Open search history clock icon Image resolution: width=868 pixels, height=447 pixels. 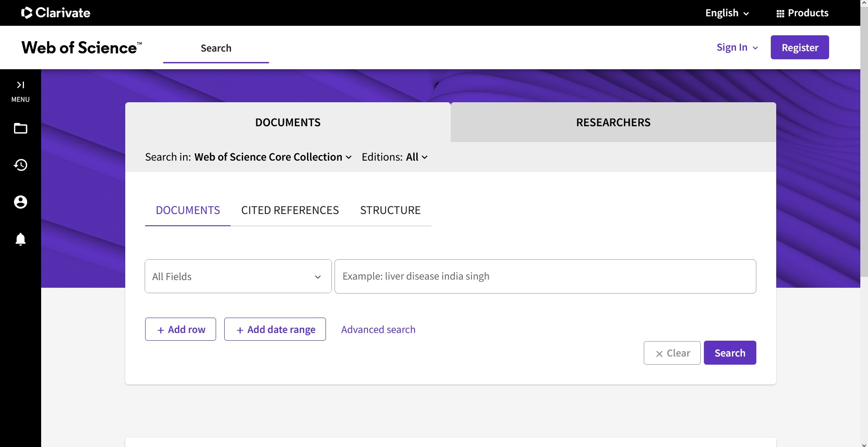point(20,165)
